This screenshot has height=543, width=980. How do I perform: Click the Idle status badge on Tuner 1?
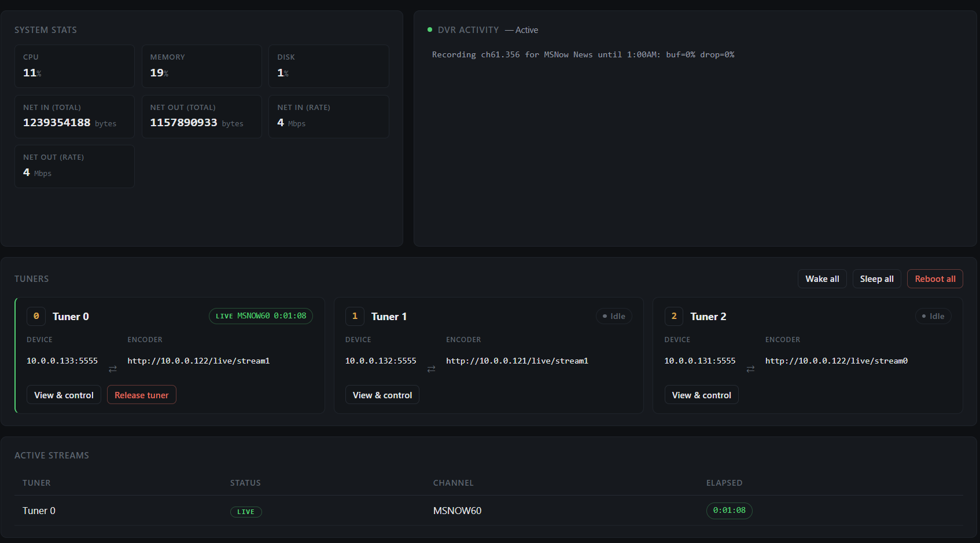pos(614,316)
